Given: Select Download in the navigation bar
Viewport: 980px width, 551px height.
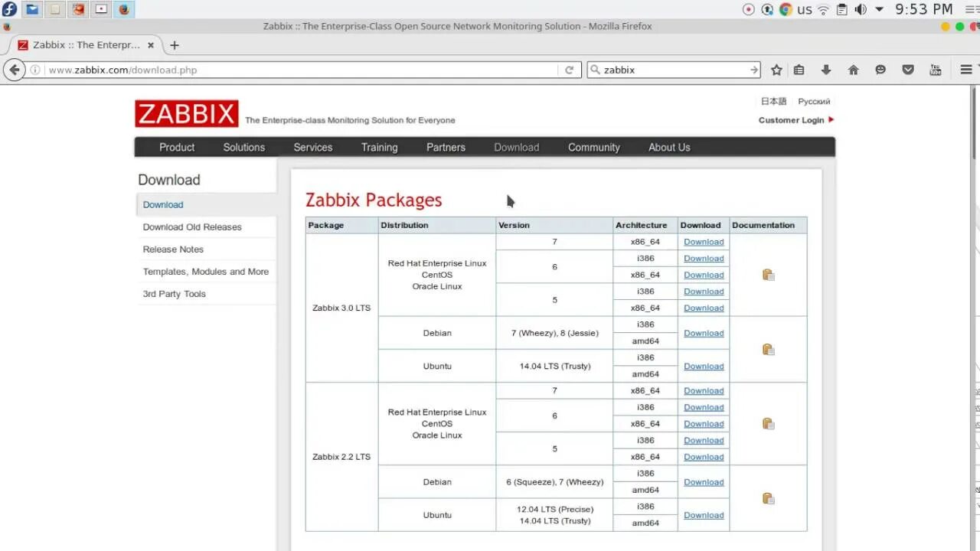Looking at the screenshot, I should pos(517,147).
